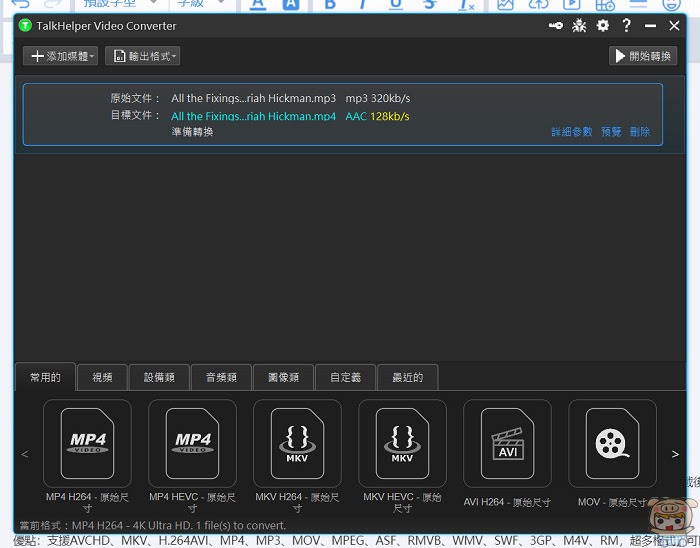Open the 字級 font size dropdown in the editor
Viewport: 700px width, 548px height.
click(200, 4)
